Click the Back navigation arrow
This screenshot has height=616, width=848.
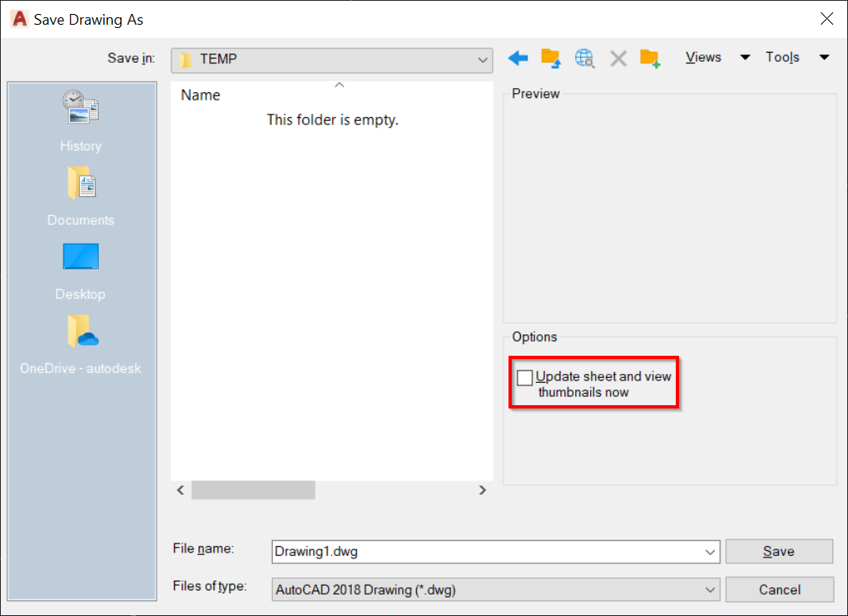(x=518, y=58)
